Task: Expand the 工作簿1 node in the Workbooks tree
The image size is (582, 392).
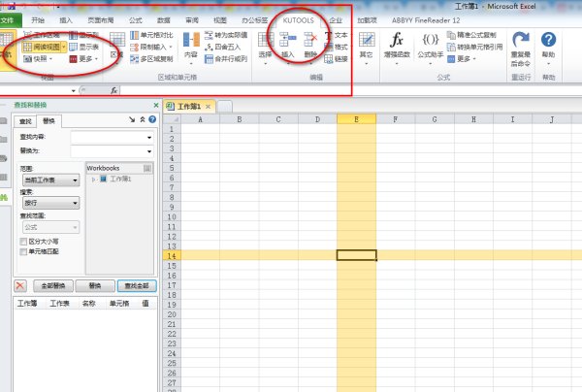Action: coord(93,180)
